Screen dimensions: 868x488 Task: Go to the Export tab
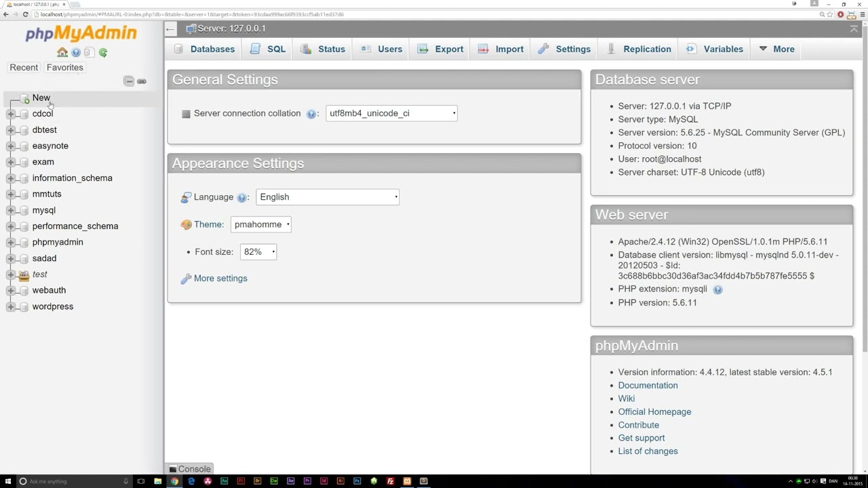(x=440, y=49)
